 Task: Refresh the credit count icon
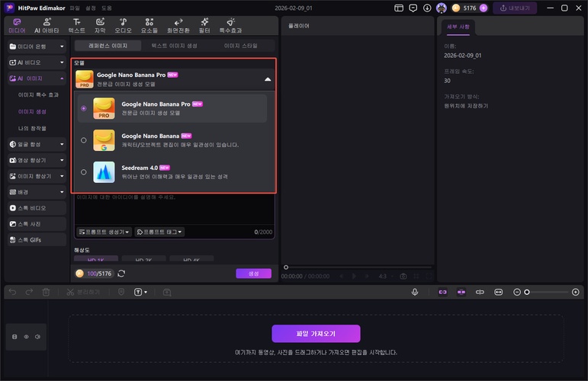(x=121, y=274)
